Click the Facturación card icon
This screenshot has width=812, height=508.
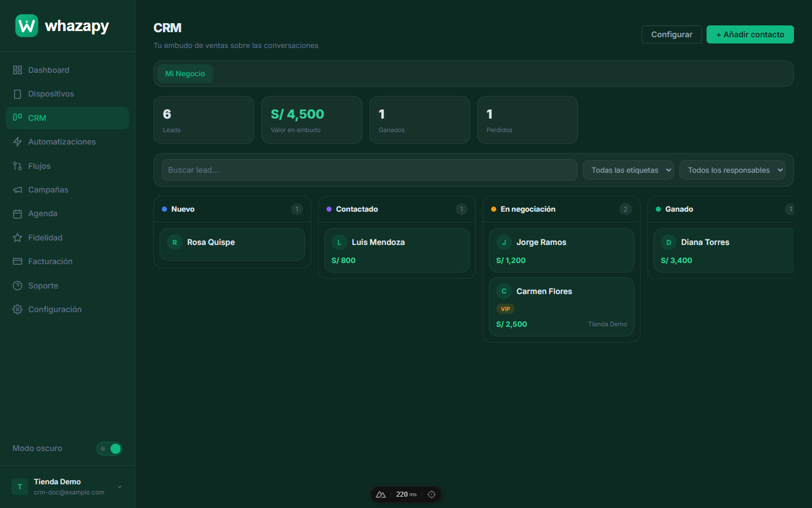[17, 261]
